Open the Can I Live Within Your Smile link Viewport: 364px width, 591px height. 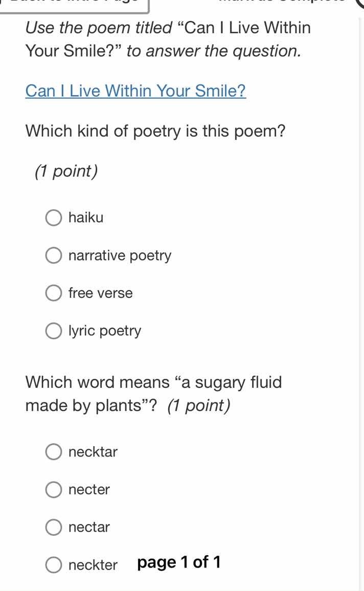(135, 91)
